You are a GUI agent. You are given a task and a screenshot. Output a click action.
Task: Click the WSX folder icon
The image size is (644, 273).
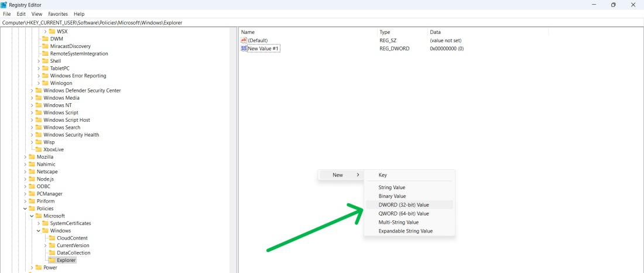(52, 31)
